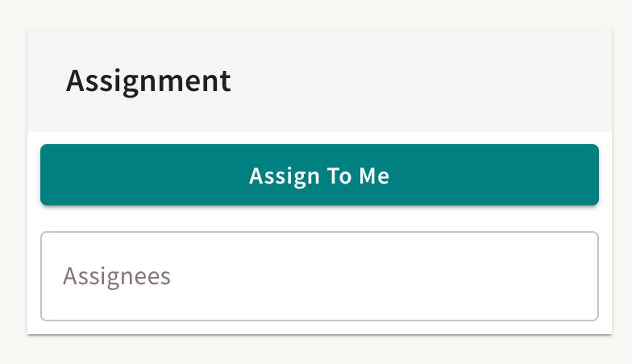Hit the Assign To Me label

(x=319, y=176)
